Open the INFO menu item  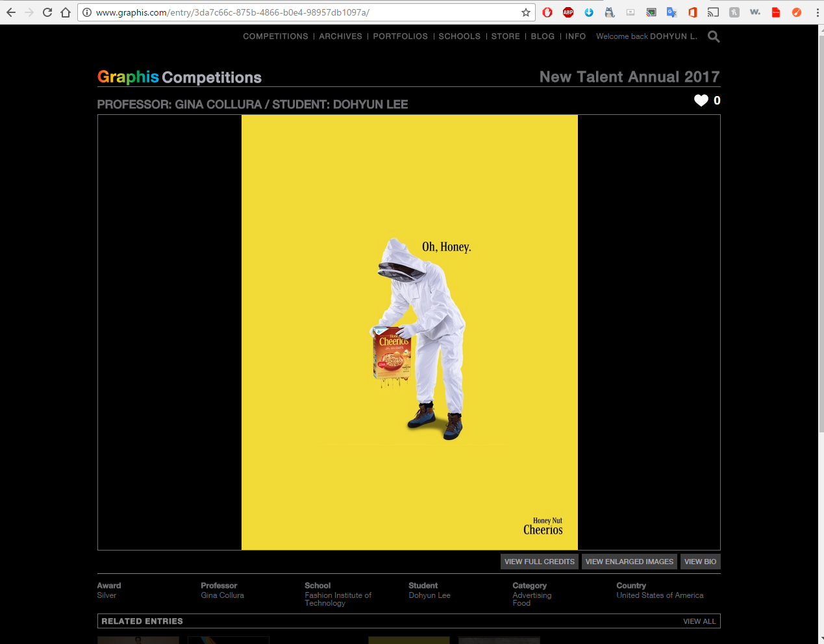tap(575, 36)
